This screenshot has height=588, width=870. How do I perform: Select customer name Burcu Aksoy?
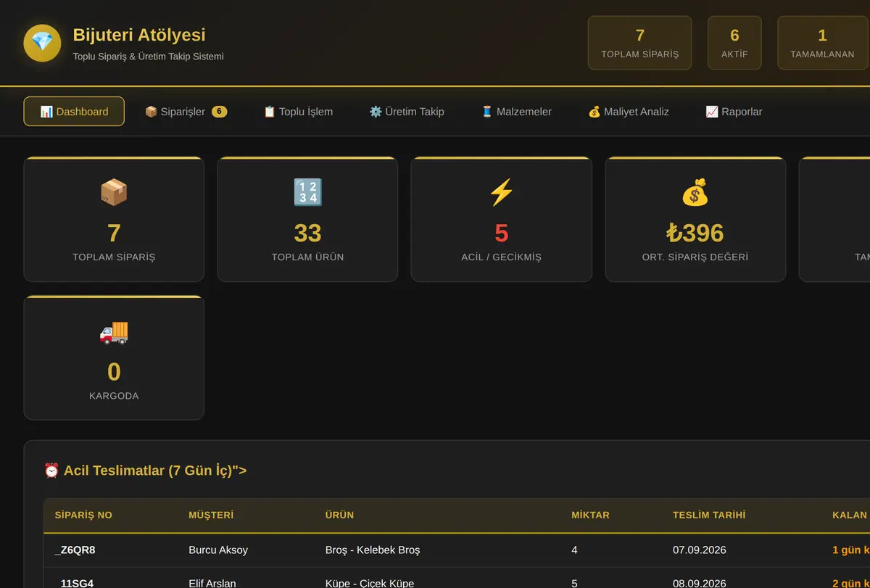point(218,550)
